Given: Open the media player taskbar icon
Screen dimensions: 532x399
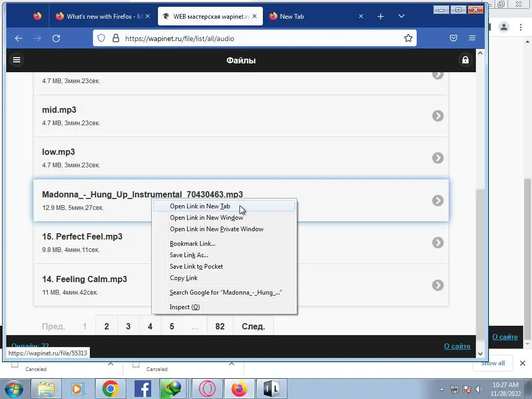Looking at the screenshot, I should 78,389.
